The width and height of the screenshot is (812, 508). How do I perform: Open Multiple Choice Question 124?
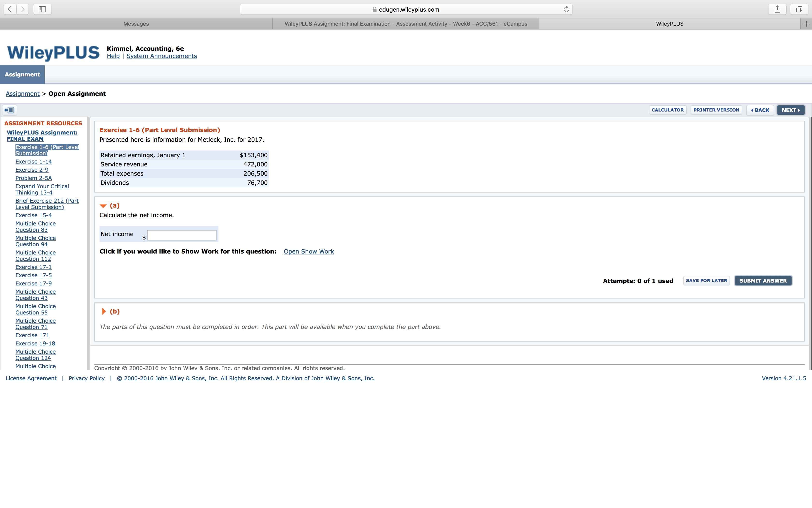point(36,355)
